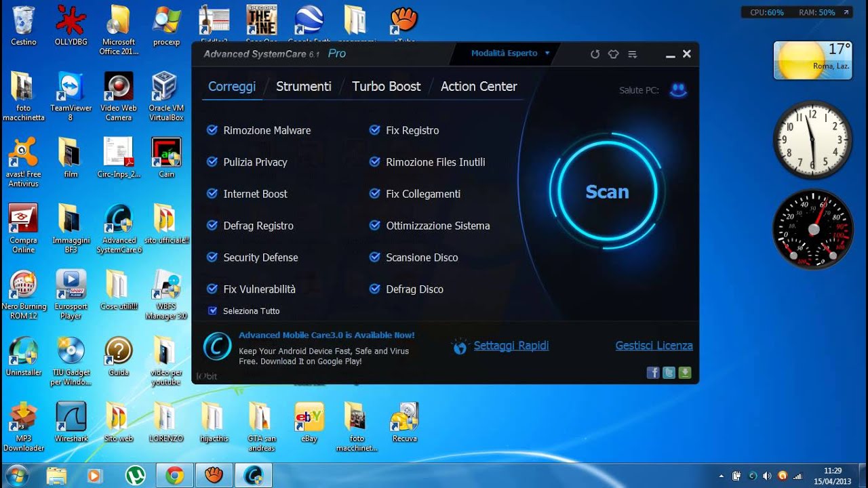Screen dimensions: 868x488
Task: Toggle Fix Vulnerabilità checkbox
Action: tap(212, 289)
